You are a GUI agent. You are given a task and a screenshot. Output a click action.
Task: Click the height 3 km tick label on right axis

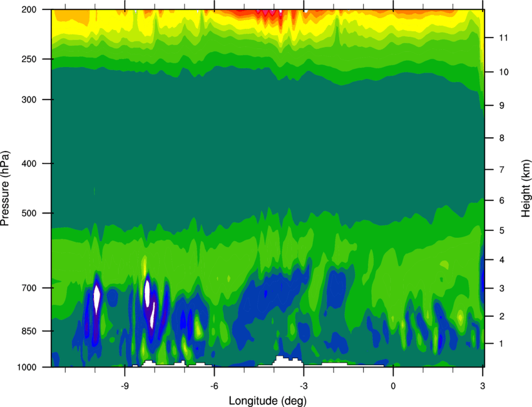point(502,288)
